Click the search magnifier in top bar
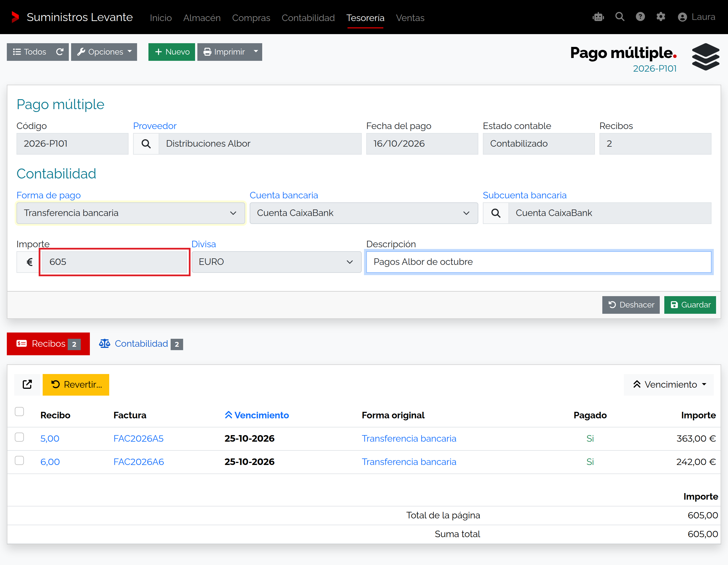 (x=620, y=17)
